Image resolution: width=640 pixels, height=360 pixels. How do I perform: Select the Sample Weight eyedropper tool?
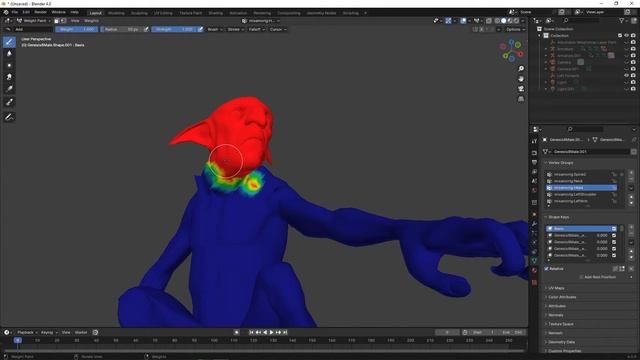(x=9, y=102)
